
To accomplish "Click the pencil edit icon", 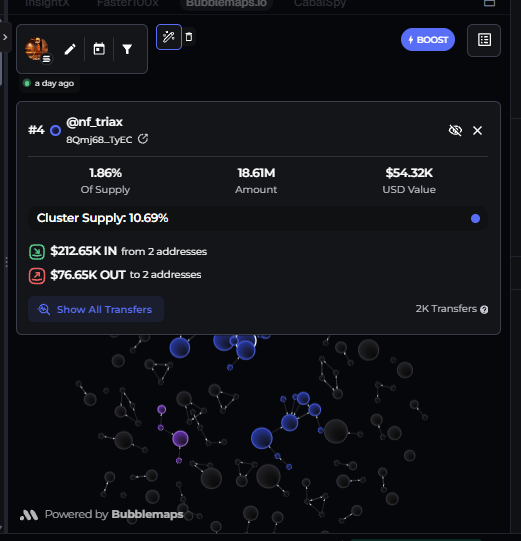I will pyautogui.click(x=70, y=49).
